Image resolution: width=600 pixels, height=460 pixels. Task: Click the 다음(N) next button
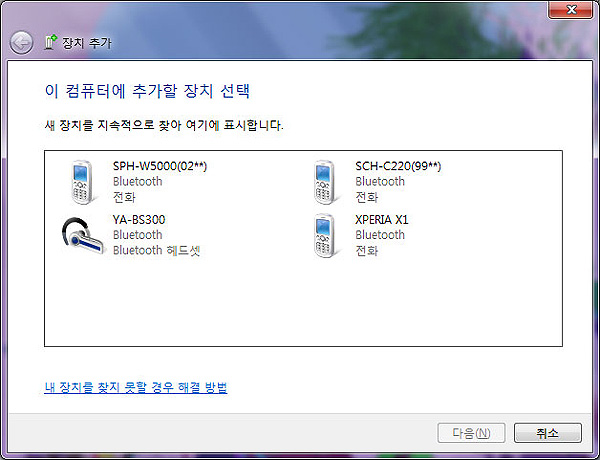pos(471,433)
